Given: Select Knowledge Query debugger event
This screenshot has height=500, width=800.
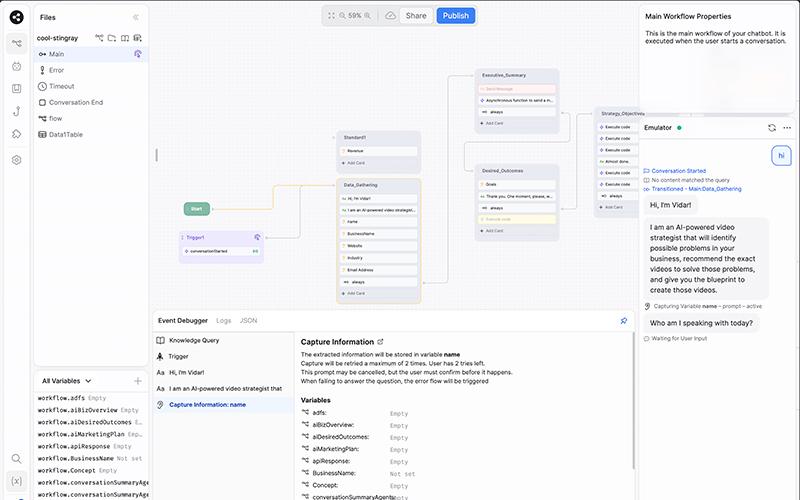Looking at the screenshot, I should 223,340.
